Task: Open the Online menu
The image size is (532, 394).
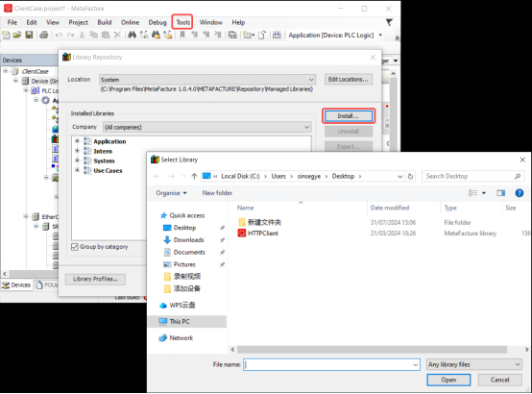Action: point(130,22)
